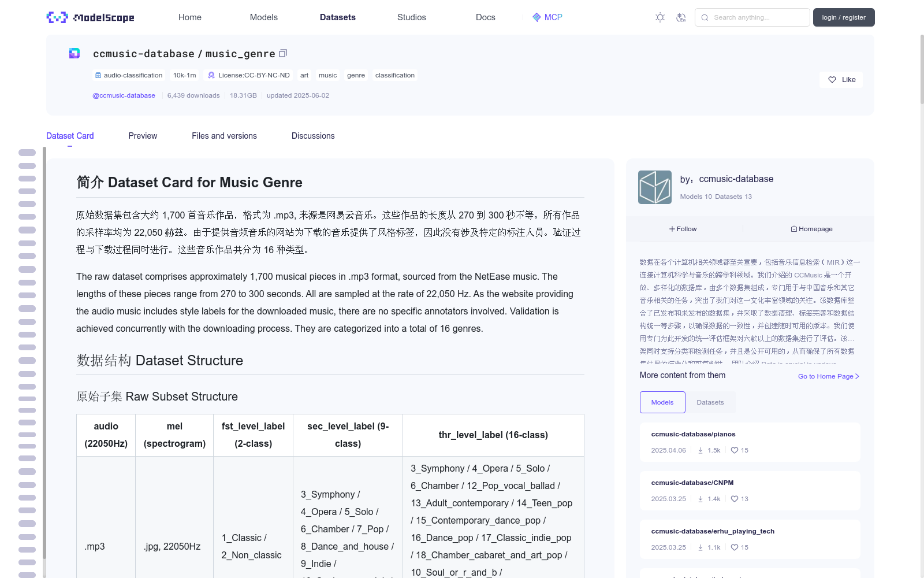Open the Datasets navigation item

pos(338,17)
